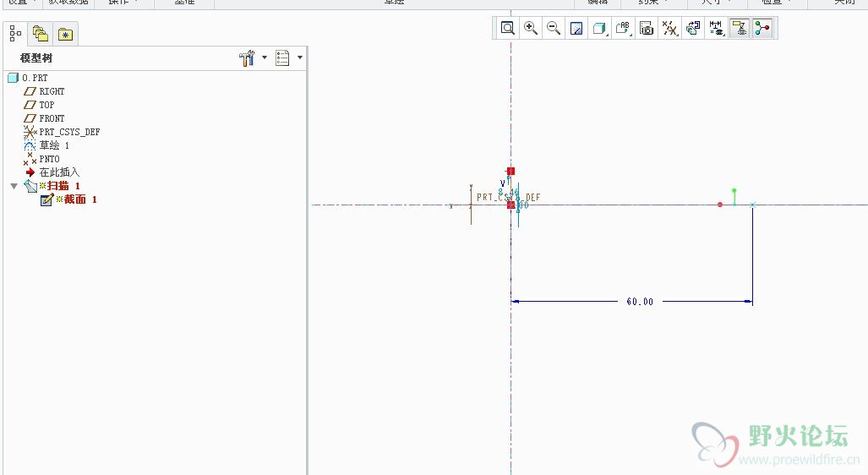Open the arrow next to the Show list icon
Viewport: 868px width, 475px height.
(300, 57)
